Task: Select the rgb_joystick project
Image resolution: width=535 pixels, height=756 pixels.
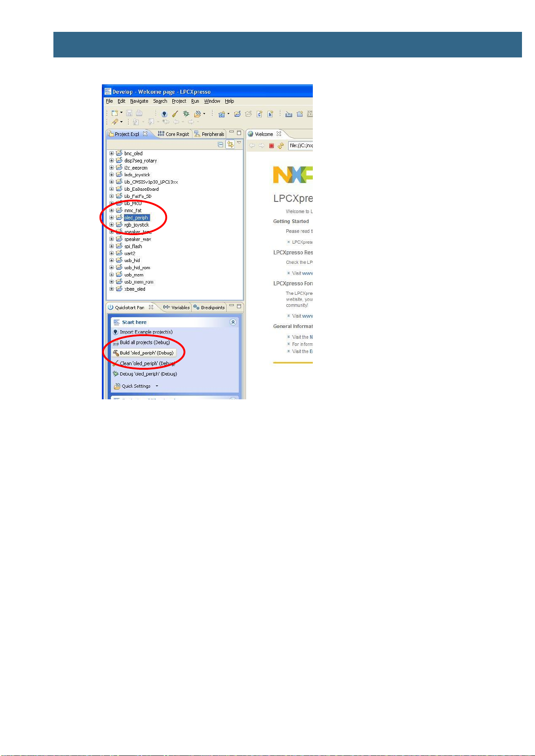Action: tap(136, 225)
